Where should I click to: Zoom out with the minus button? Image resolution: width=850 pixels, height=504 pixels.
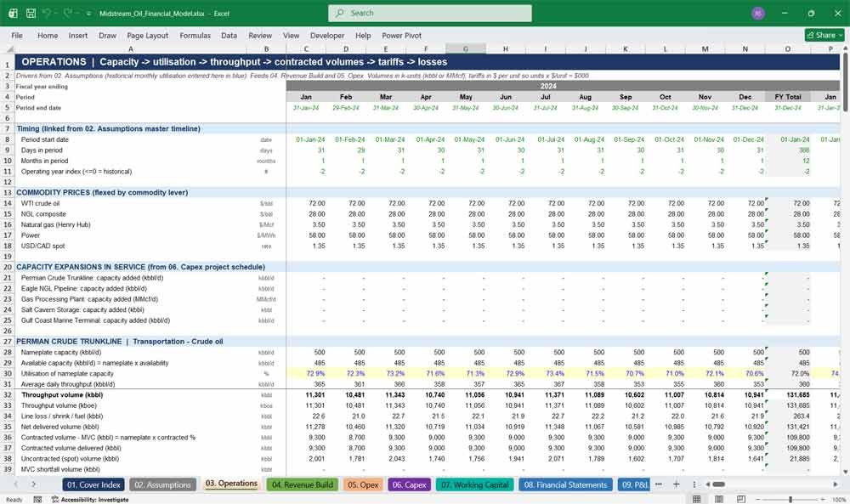click(x=758, y=499)
